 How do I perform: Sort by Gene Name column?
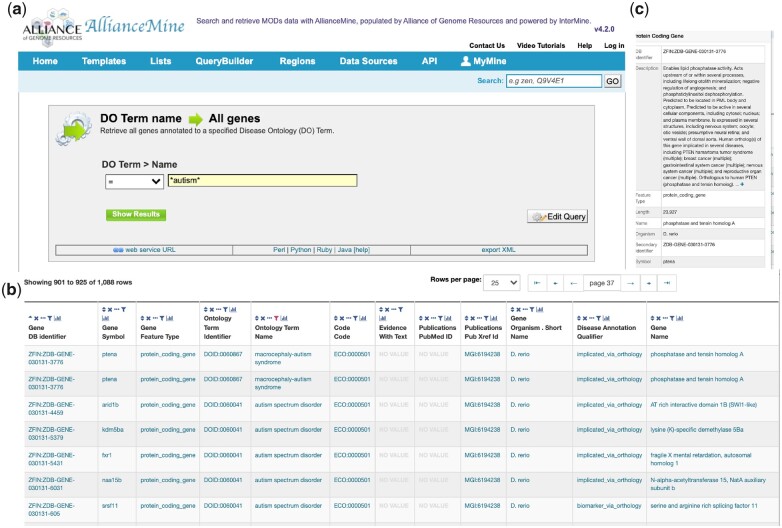click(x=653, y=318)
